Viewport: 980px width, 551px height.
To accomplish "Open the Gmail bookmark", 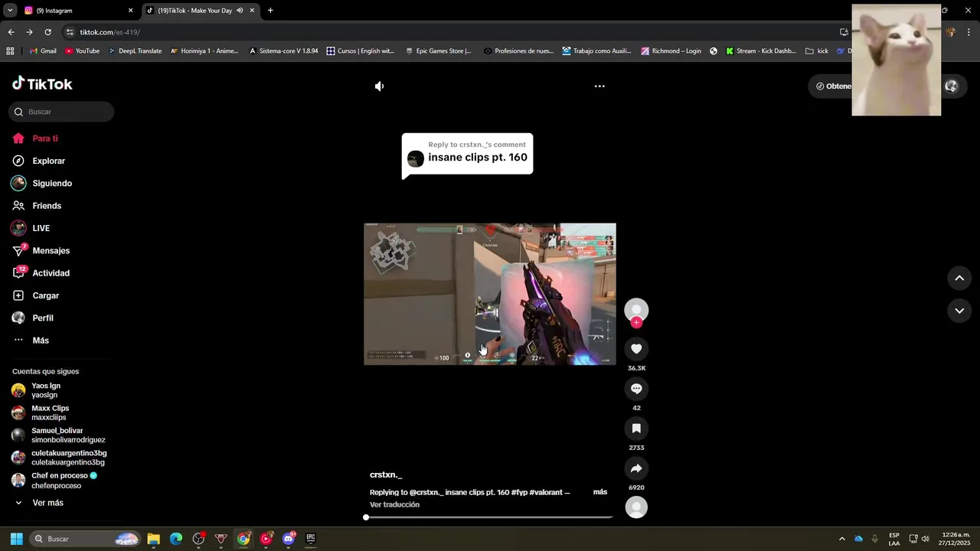I will coord(43,51).
